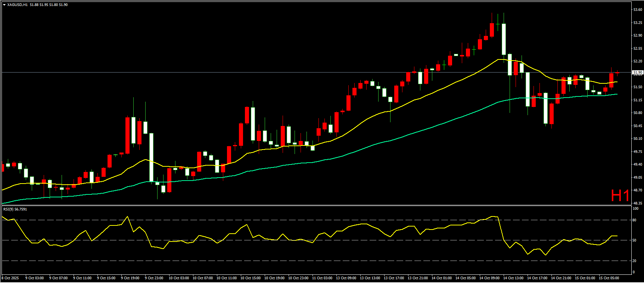This screenshot has width=644, height=283.
Task: Click the large red H1 timeframe label
Action: coord(620,196)
